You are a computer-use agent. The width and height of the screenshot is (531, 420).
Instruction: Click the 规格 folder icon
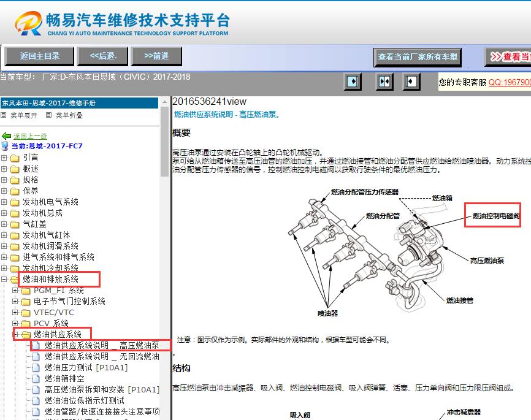[15, 180]
